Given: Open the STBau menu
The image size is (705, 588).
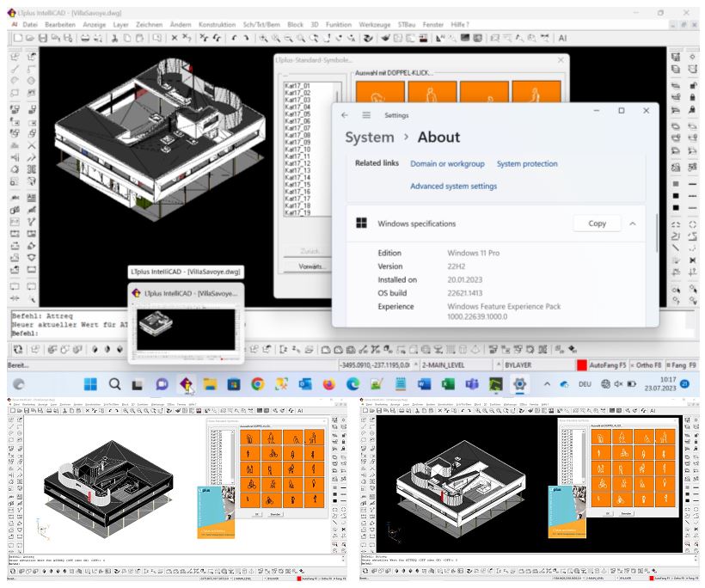Looking at the screenshot, I should (x=407, y=25).
